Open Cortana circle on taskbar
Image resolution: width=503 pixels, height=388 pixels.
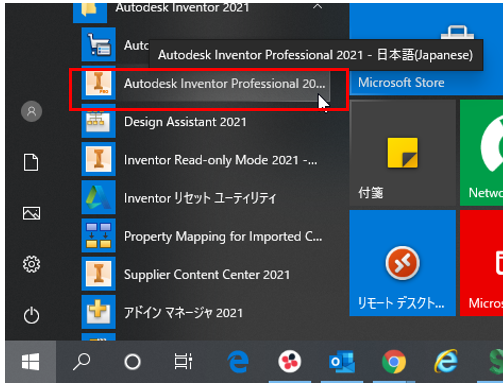click(x=132, y=362)
